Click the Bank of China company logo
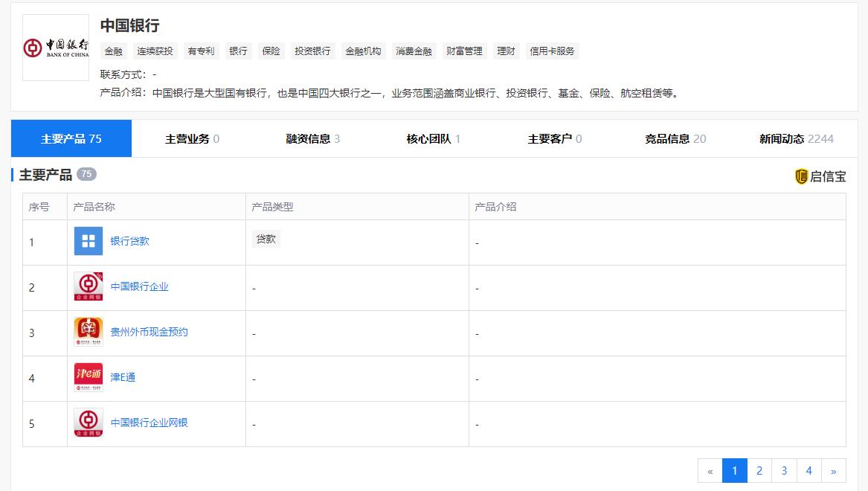Viewport: 868px width, 491px height. click(x=55, y=48)
